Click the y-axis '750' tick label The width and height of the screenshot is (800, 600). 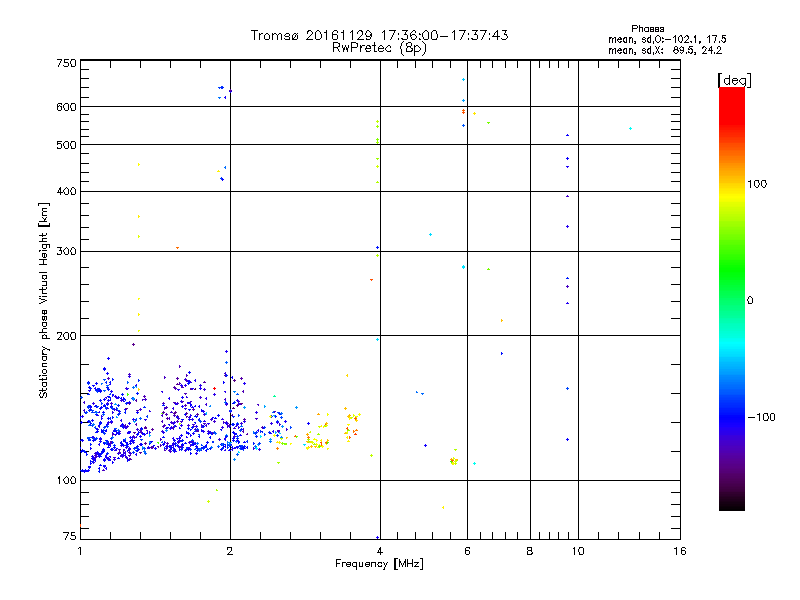66,63
